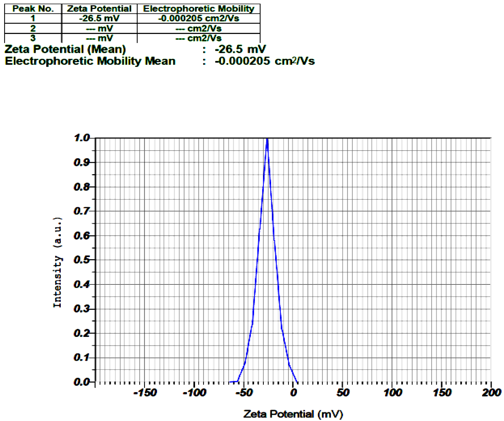The height and width of the screenshot is (421, 504).
Task: Click the Intensity (a.u.) axis title
Action: (57, 262)
